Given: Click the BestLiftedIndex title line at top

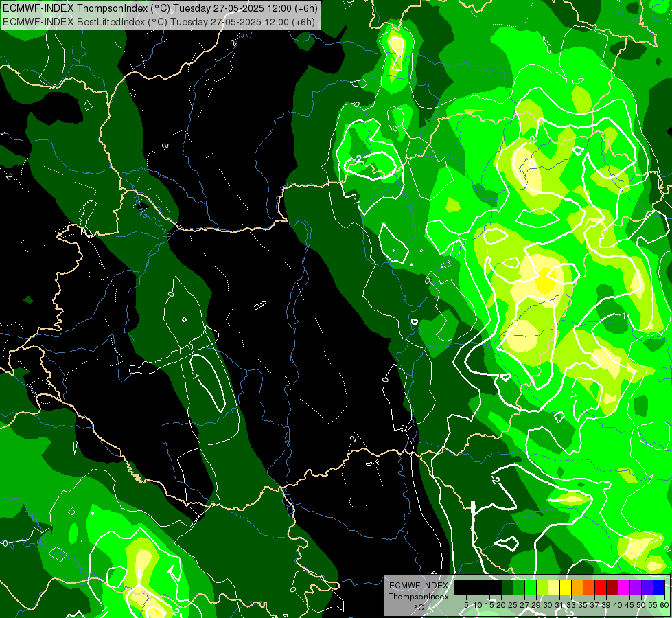Looking at the screenshot, I should point(159,22).
